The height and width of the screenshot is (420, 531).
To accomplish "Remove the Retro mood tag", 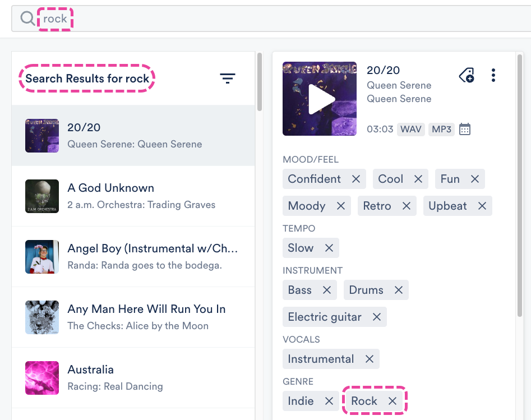I will pyautogui.click(x=407, y=206).
